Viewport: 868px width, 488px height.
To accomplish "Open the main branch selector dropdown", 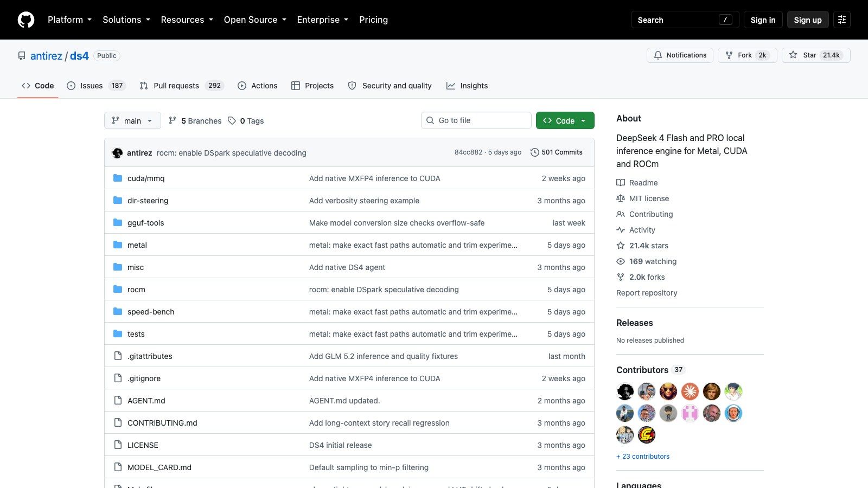I will 132,120.
